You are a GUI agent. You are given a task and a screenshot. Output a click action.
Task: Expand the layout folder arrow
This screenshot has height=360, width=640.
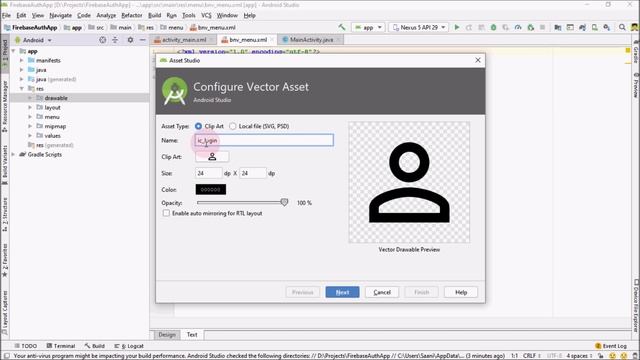(x=30, y=107)
